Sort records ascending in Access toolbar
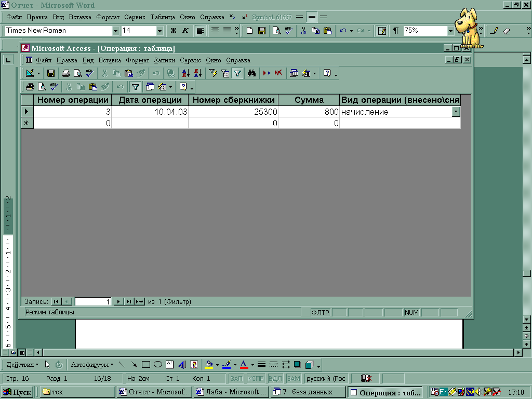 186,73
